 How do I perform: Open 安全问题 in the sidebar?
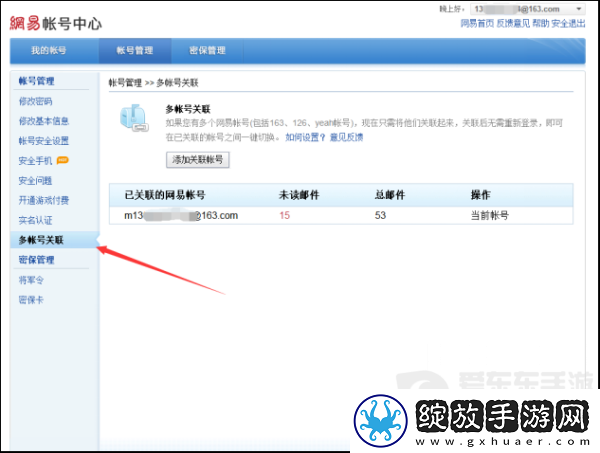35,181
